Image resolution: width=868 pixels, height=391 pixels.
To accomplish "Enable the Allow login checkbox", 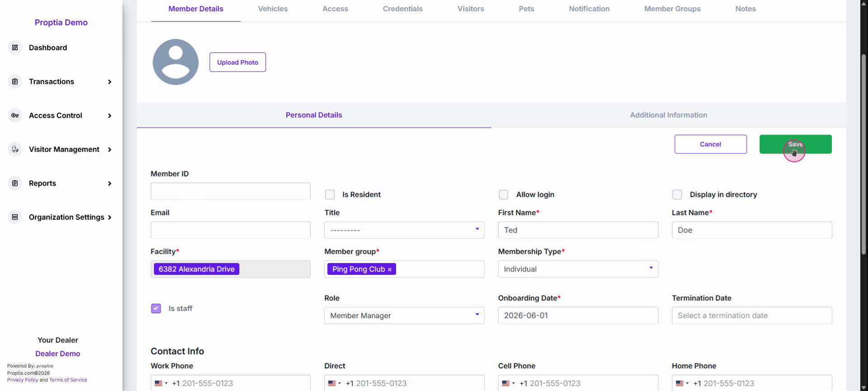I will pyautogui.click(x=504, y=195).
